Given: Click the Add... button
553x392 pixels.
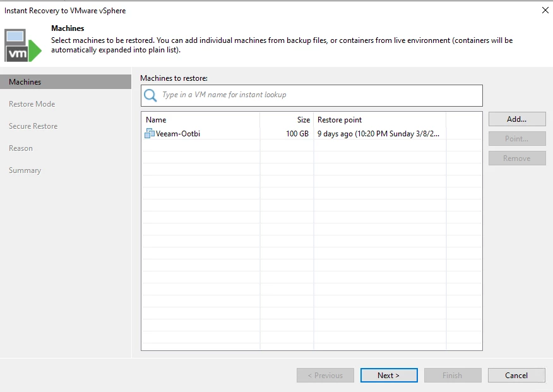Looking at the screenshot, I should pyautogui.click(x=517, y=119).
